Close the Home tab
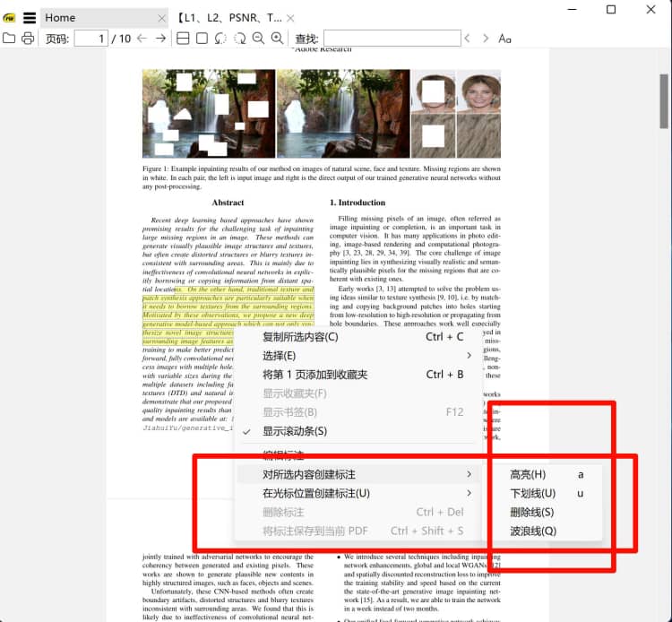Viewport: 672px width, 622px height. coord(161,18)
